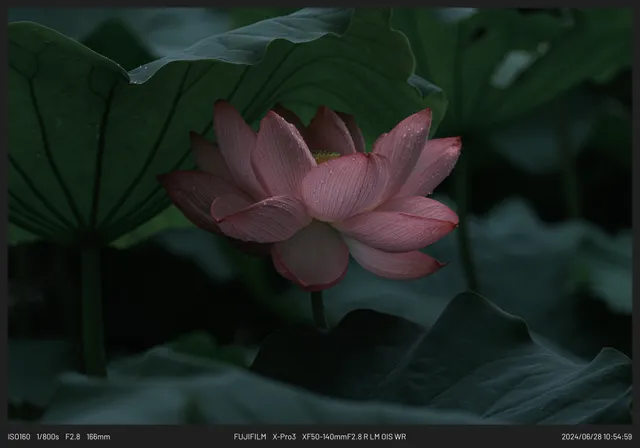Click the yellow-green seed pod atop the lotus
The width and height of the screenshot is (640, 448).
[x=326, y=156]
